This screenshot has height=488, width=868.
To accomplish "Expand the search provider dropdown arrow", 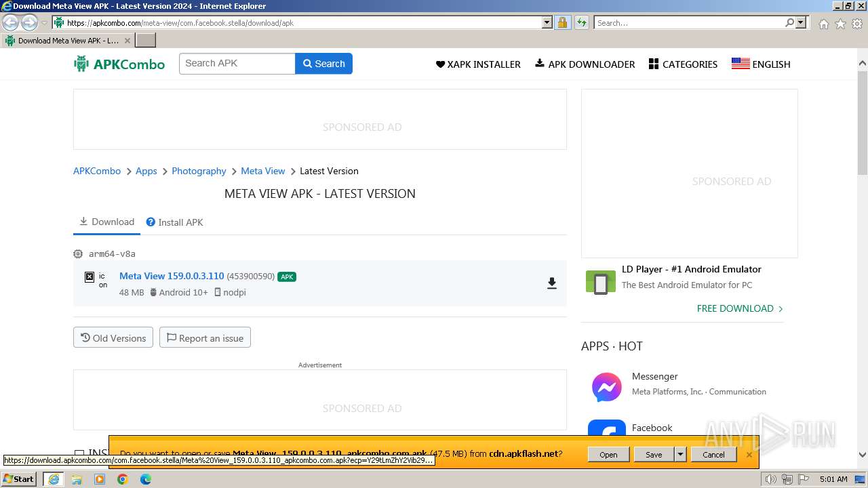I will tap(801, 22).
